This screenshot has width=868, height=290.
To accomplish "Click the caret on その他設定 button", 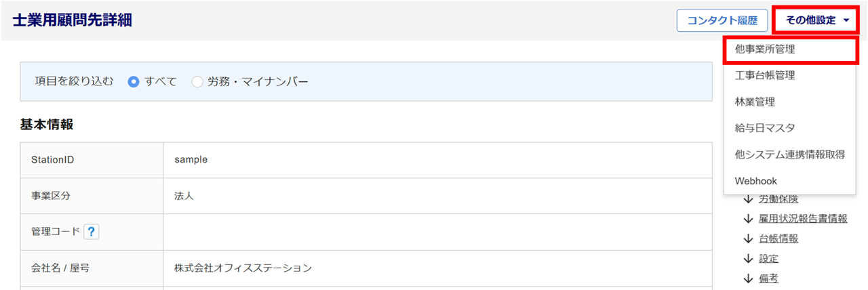I will (846, 20).
